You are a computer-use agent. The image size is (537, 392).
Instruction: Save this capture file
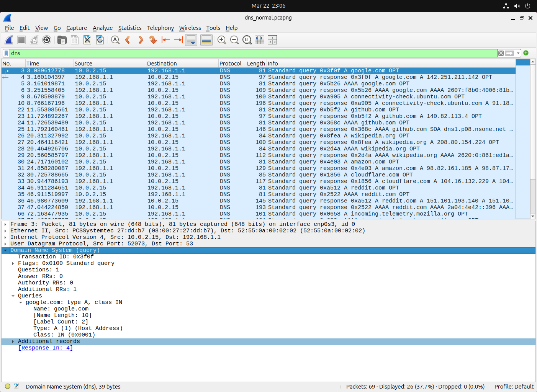point(75,40)
